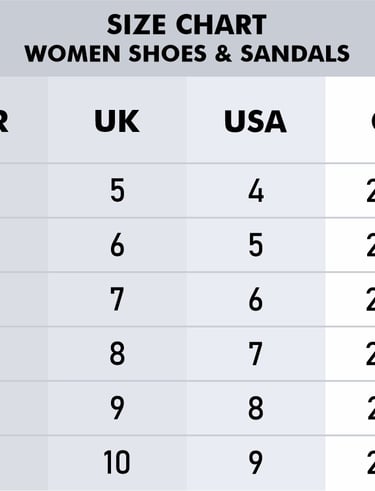Click USA size 8 cell in fifth row
This screenshot has height=491, width=375.
point(256,408)
